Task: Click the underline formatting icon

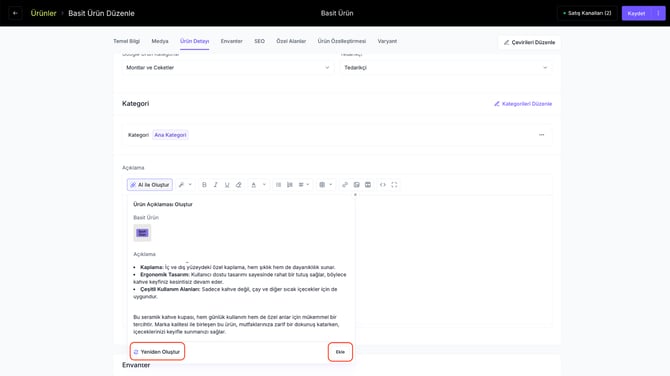Action: tap(227, 185)
